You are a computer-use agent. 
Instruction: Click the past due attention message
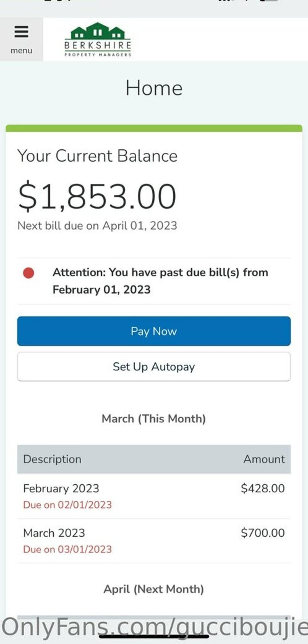pos(160,281)
